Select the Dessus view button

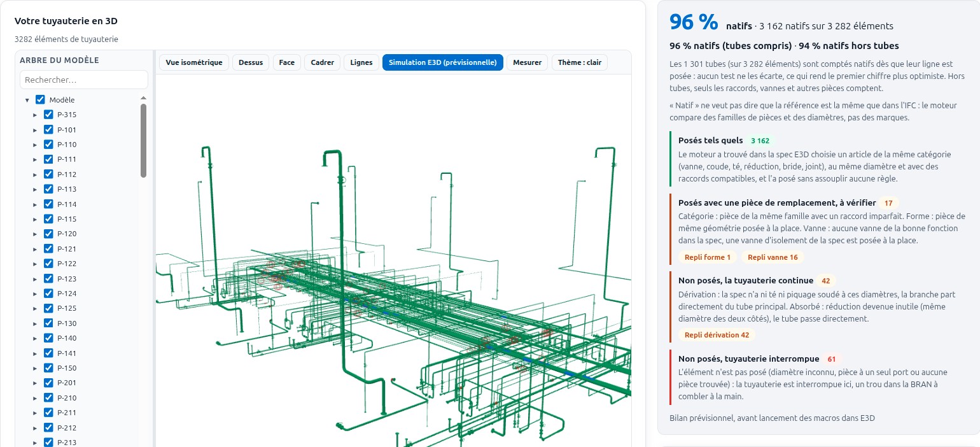[251, 62]
